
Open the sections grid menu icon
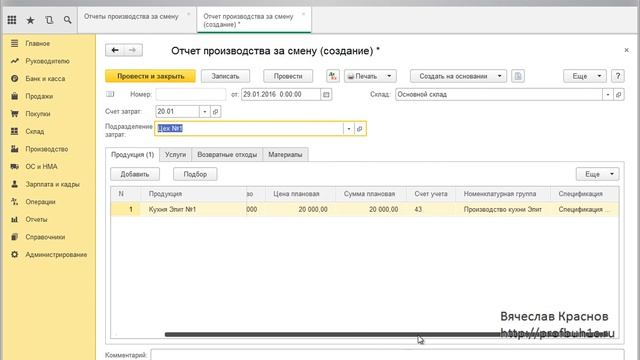(12, 20)
